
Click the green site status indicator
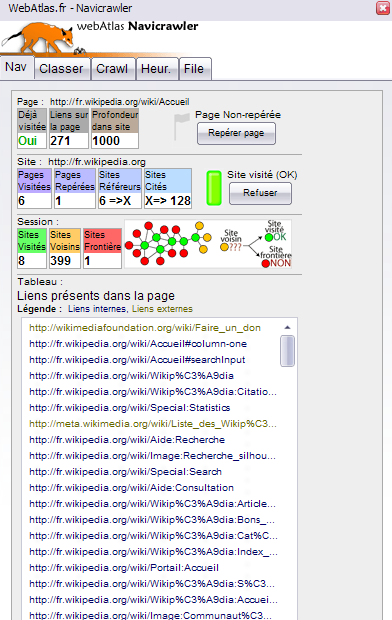click(x=214, y=188)
